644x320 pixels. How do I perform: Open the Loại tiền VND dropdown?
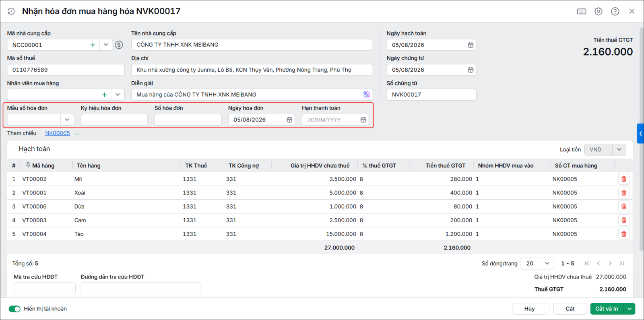[619, 149]
